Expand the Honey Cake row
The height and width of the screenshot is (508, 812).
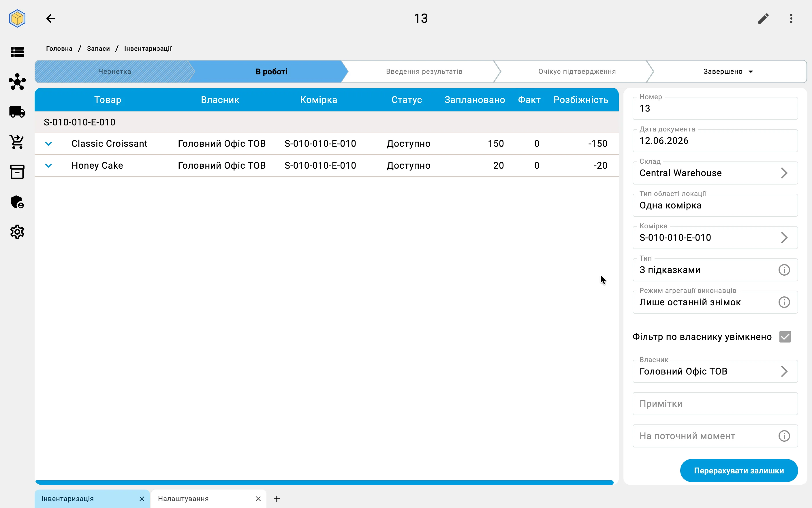point(48,166)
